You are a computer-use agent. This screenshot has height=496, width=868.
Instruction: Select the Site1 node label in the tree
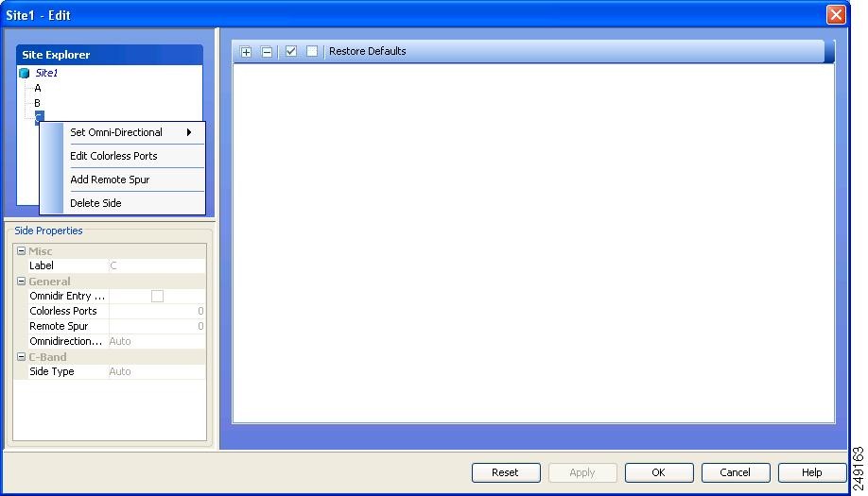click(46, 73)
